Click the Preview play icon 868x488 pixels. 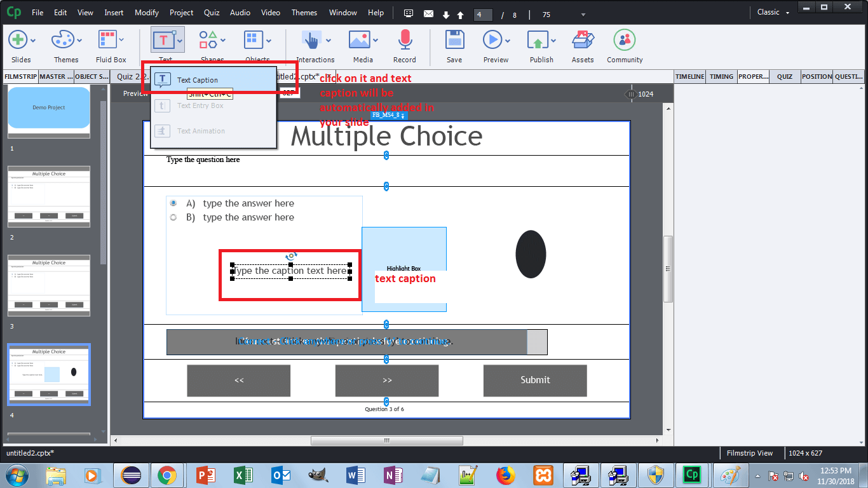coord(492,40)
